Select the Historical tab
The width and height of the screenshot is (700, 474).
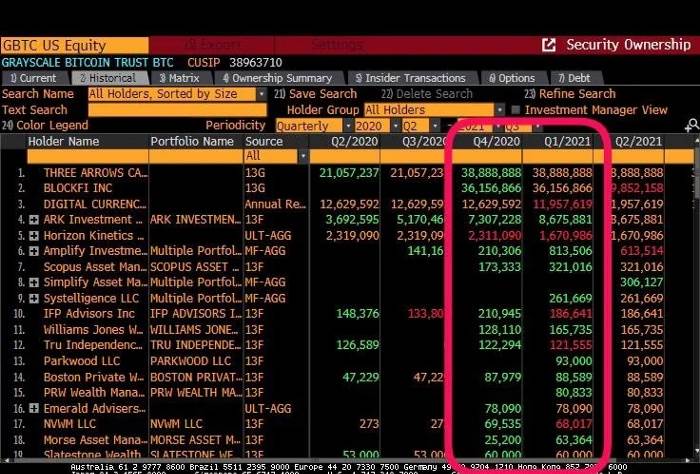click(x=108, y=78)
